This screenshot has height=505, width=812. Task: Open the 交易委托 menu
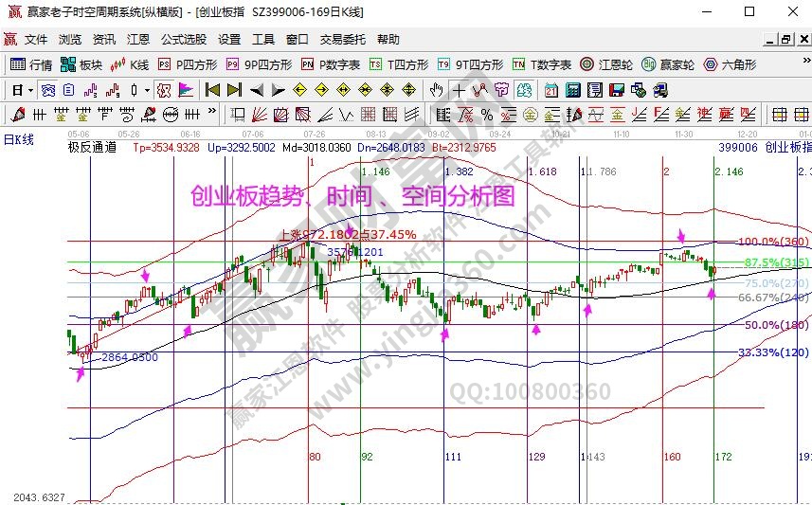point(342,40)
